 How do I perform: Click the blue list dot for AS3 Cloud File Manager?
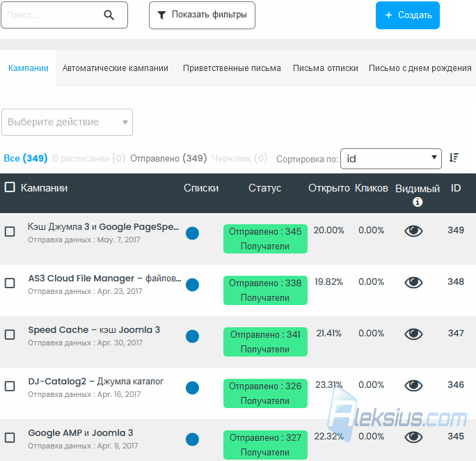click(192, 285)
